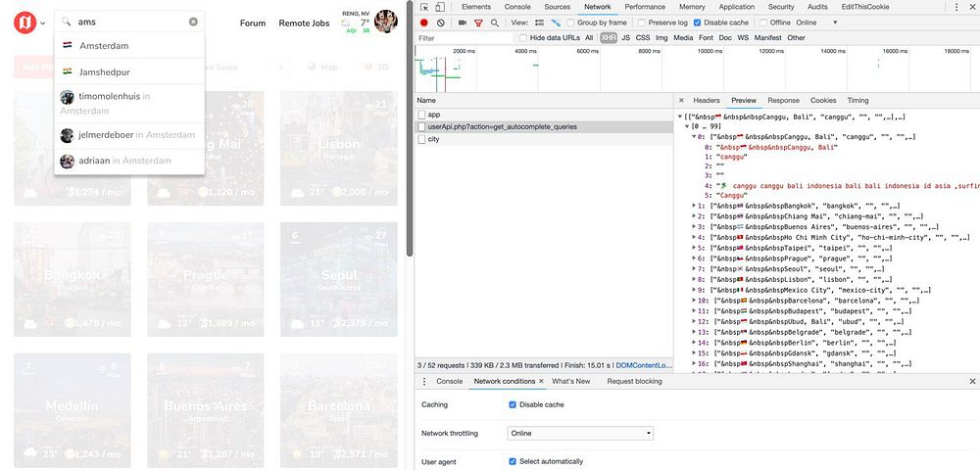Clear the network log
The image size is (980, 470).
[x=441, y=23]
